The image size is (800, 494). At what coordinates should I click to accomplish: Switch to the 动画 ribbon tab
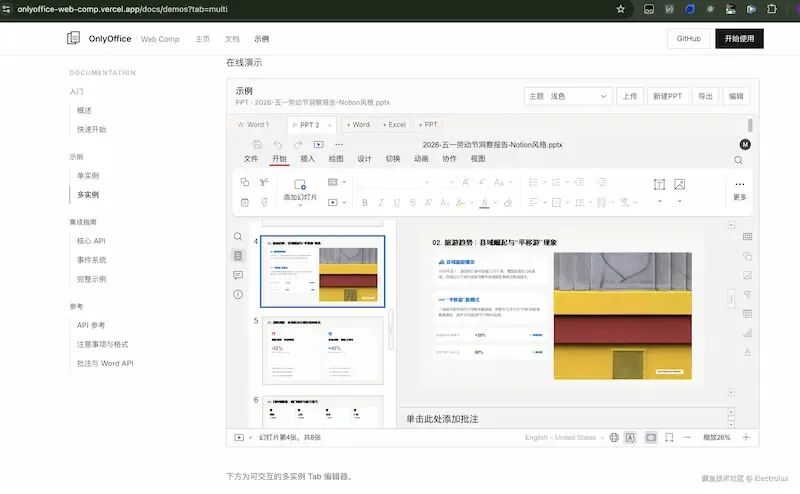421,159
